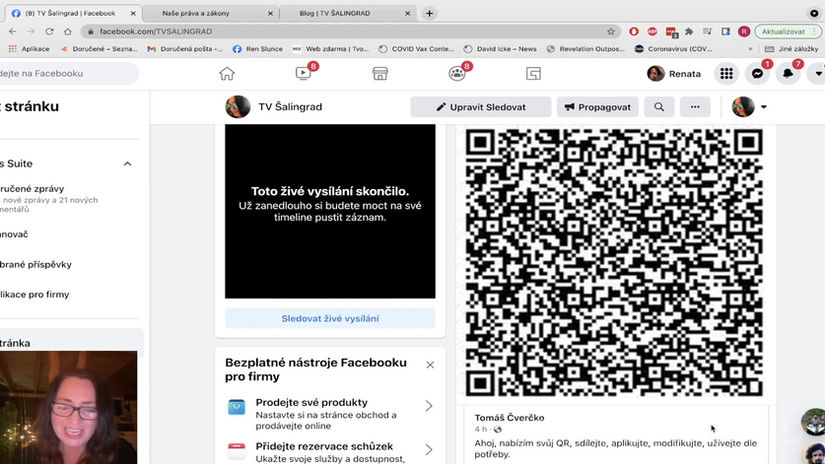Reload the page
Screen dimensions: 825x464
tap(49, 32)
